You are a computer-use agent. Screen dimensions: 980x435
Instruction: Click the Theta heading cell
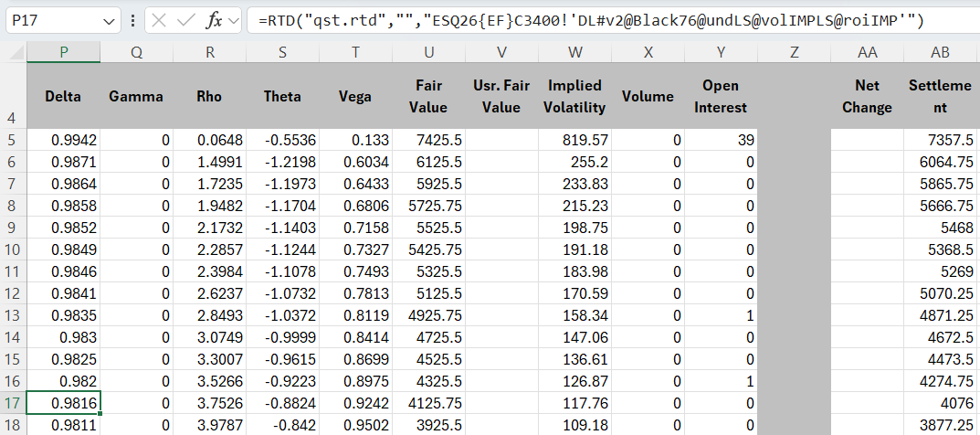point(282,96)
